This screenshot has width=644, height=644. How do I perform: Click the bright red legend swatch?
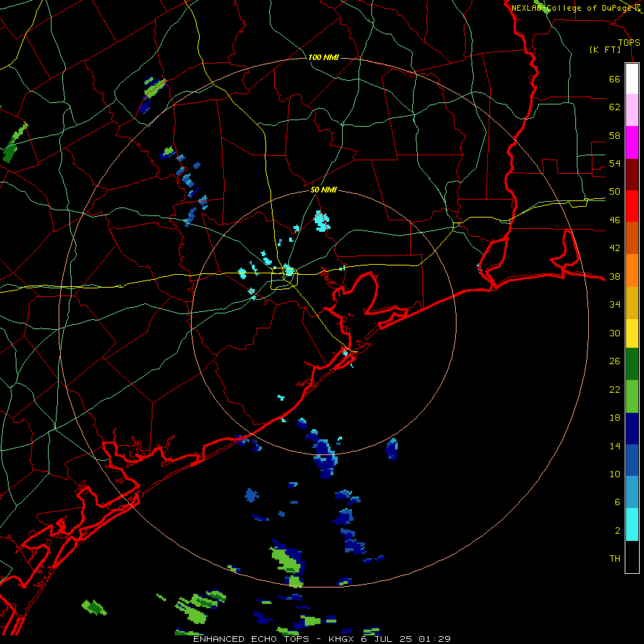coord(632,206)
